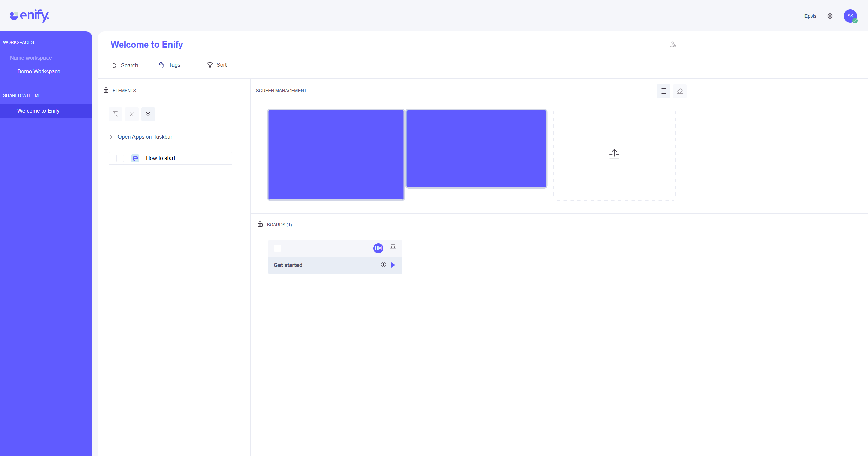The image size is (868, 456).
Task: Click the double chevron collapse button
Action: (148, 114)
